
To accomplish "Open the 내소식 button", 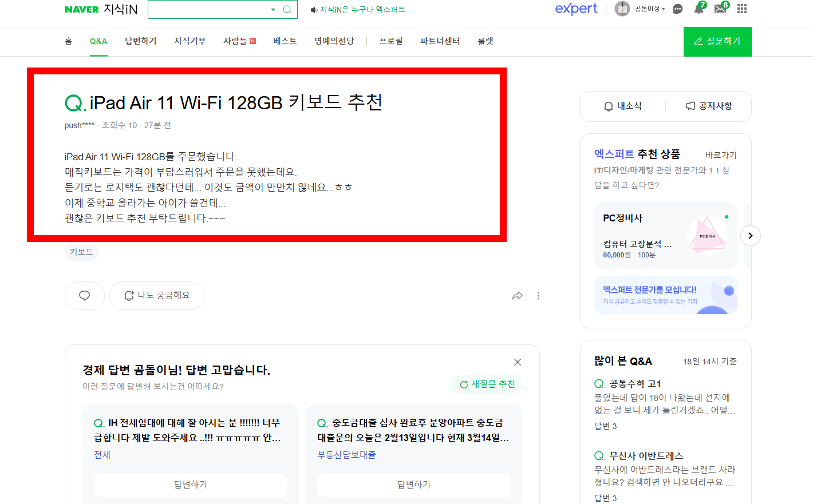I will pyautogui.click(x=623, y=106).
